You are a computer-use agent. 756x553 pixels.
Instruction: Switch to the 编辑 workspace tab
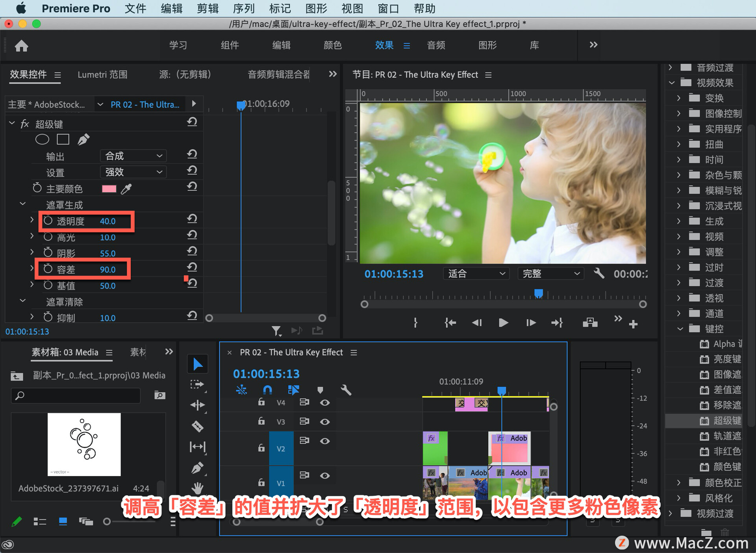tap(281, 45)
